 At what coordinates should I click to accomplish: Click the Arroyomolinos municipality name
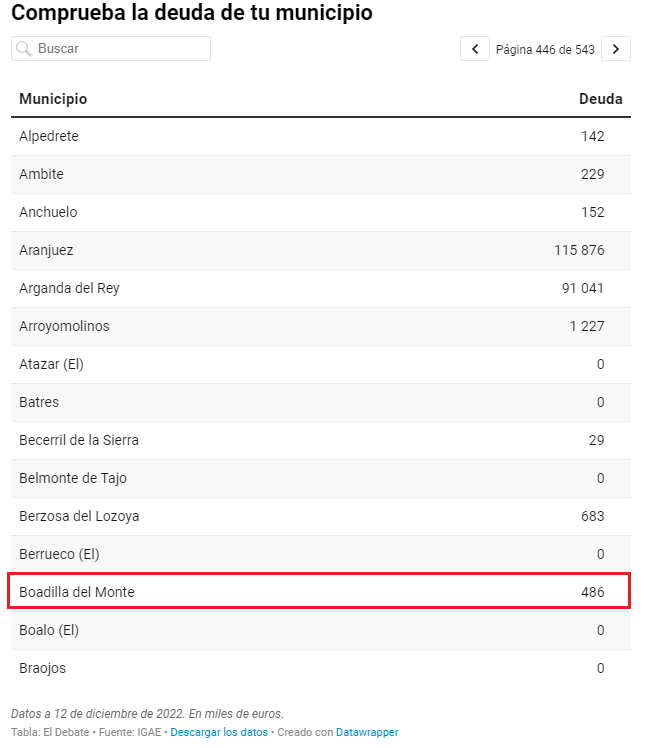point(64,326)
